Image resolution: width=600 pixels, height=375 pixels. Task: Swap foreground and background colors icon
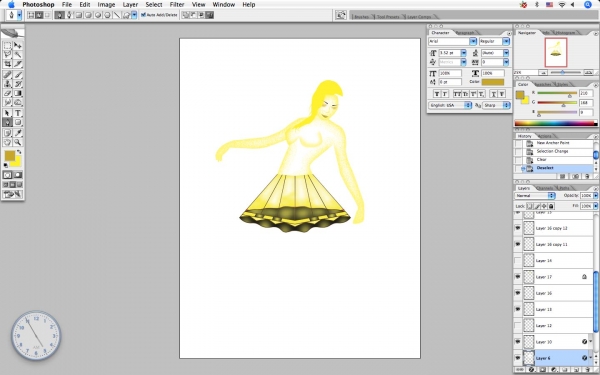19,152
